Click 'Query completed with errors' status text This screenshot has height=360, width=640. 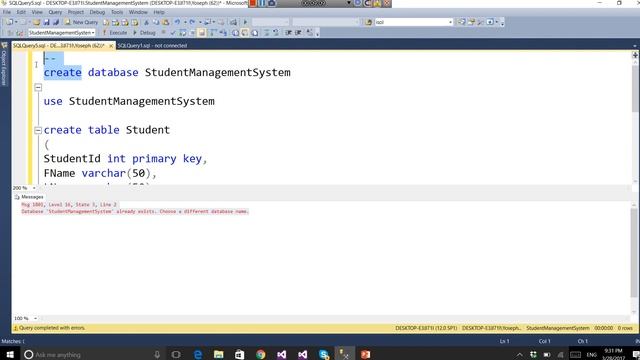tap(52, 328)
